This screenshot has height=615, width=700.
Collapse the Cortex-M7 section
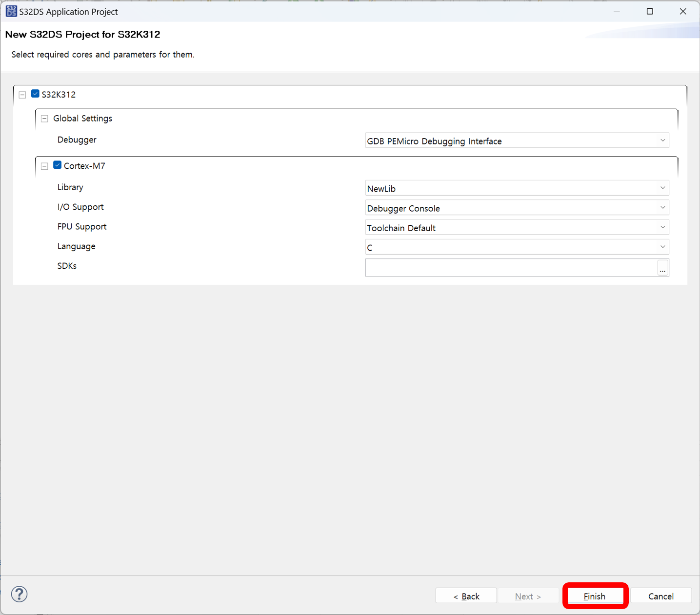[x=44, y=166]
